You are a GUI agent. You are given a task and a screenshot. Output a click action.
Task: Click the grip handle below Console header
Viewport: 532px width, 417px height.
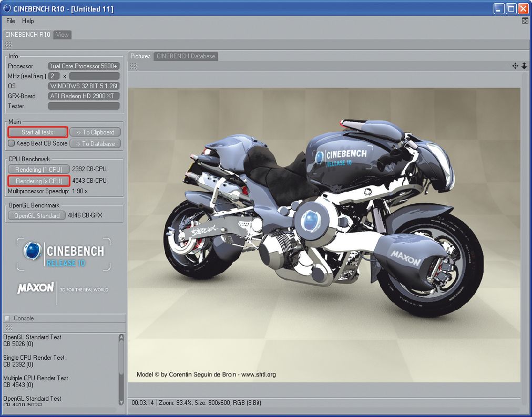[8, 327]
